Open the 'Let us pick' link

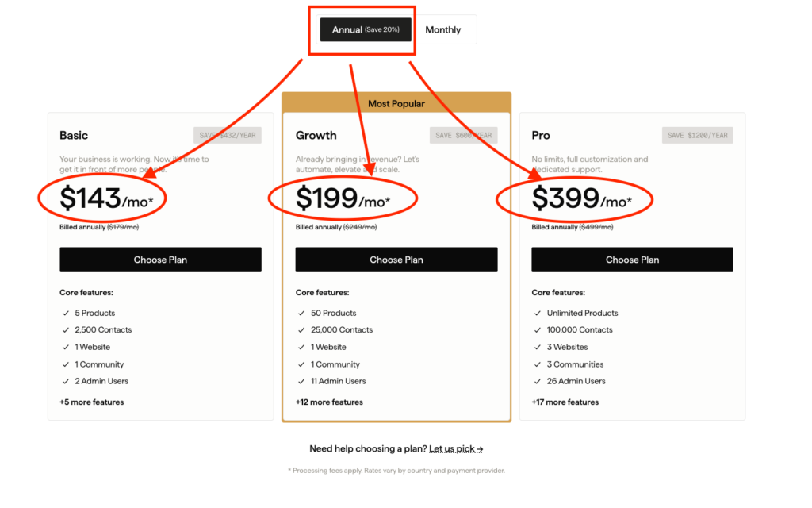tap(456, 449)
